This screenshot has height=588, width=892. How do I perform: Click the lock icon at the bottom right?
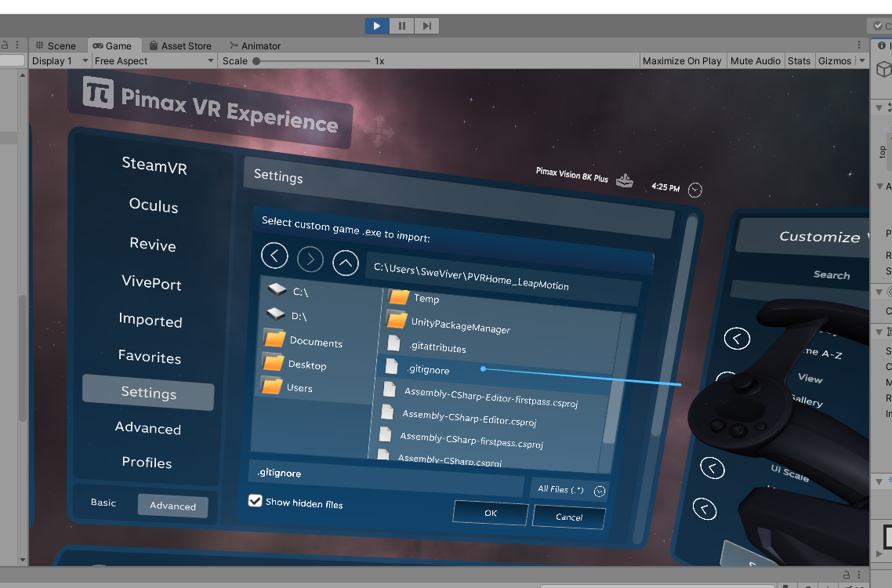pyautogui.click(x=847, y=575)
